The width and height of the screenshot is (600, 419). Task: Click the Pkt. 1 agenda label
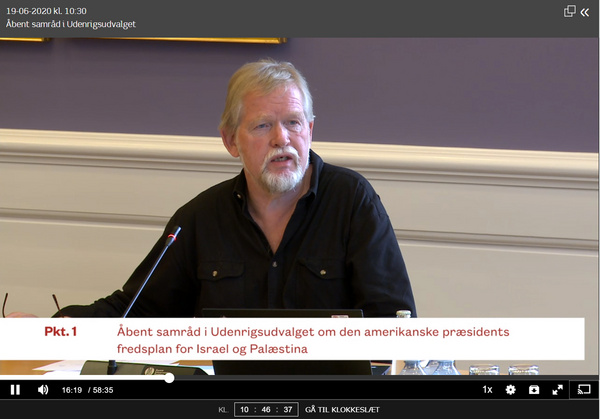pos(60,331)
